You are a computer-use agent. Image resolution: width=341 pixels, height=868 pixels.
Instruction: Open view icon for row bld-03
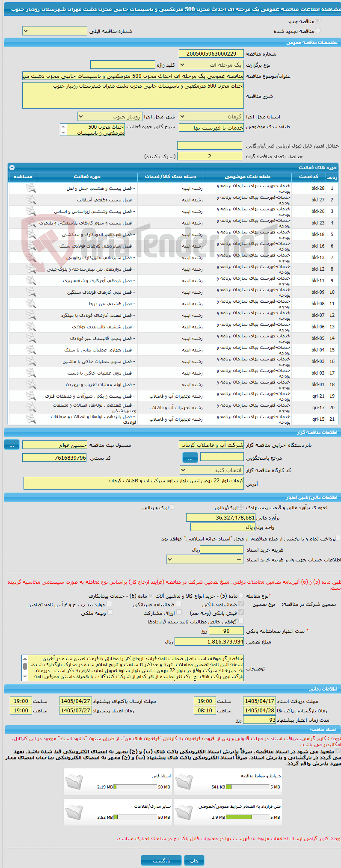coord(31,361)
